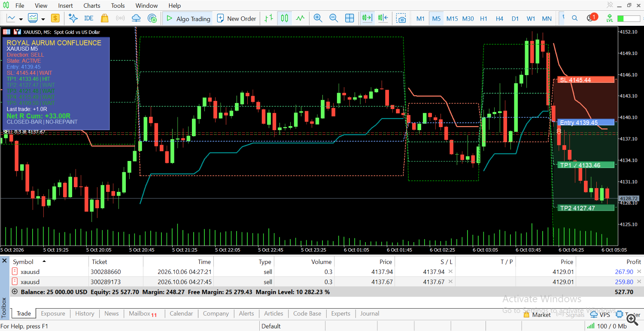Switch chart to bar chart type
This screenshot has width=644, height=331.
click(269, 18)
